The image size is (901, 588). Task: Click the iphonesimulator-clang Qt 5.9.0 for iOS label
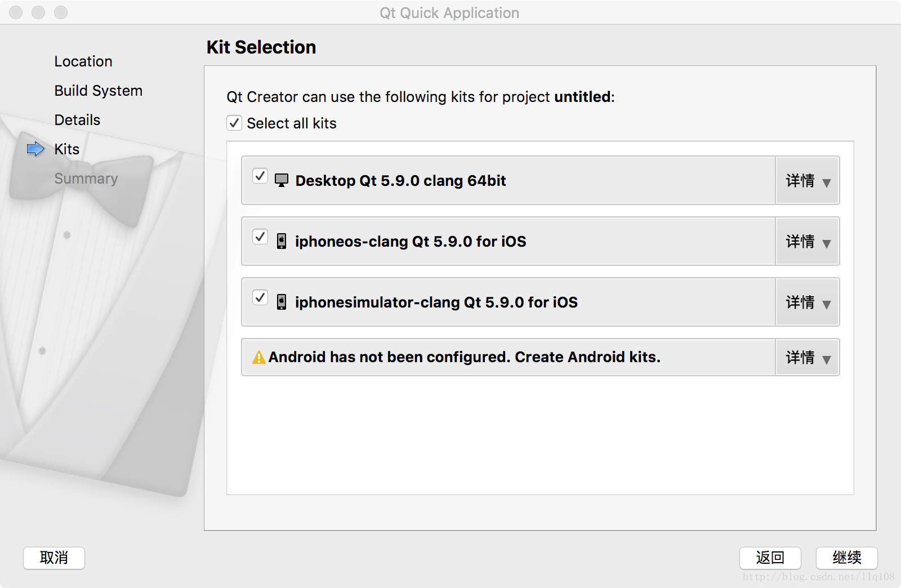pyautogui.click(x=436, y=302)
